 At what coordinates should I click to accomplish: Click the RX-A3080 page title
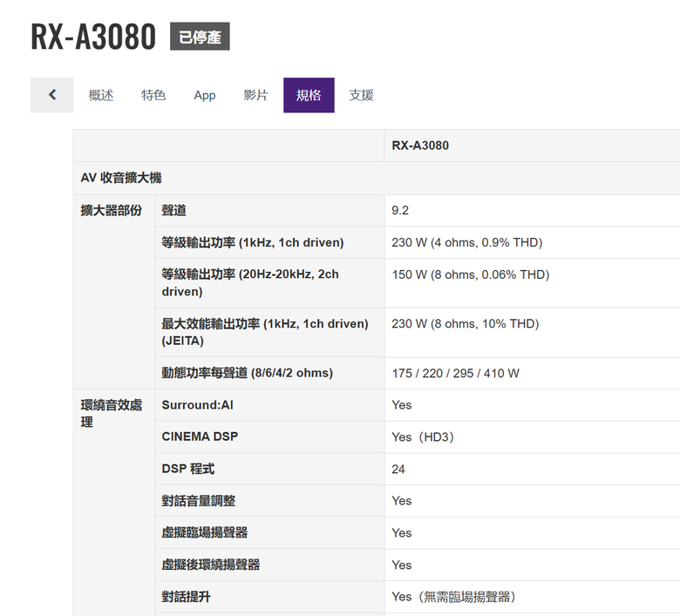point(93,37)
